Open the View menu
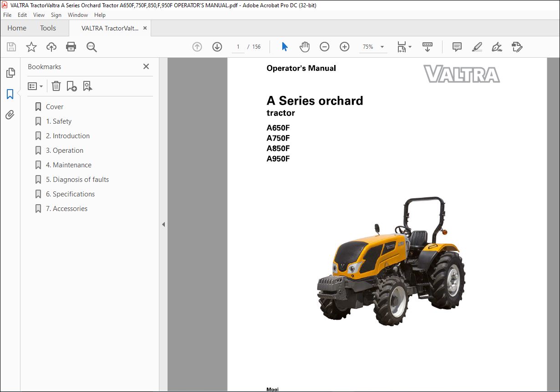This screenshot has height=392, width=560. [39, 15]
